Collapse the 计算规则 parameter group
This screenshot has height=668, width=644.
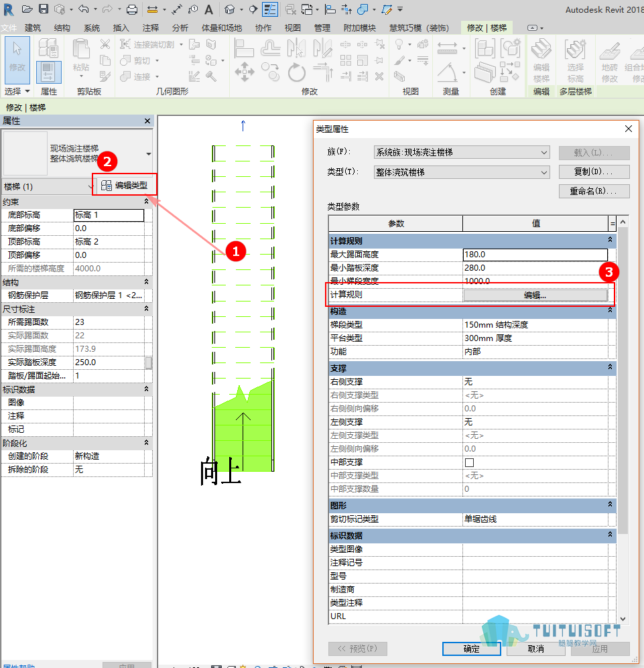(x=610, y=240)
